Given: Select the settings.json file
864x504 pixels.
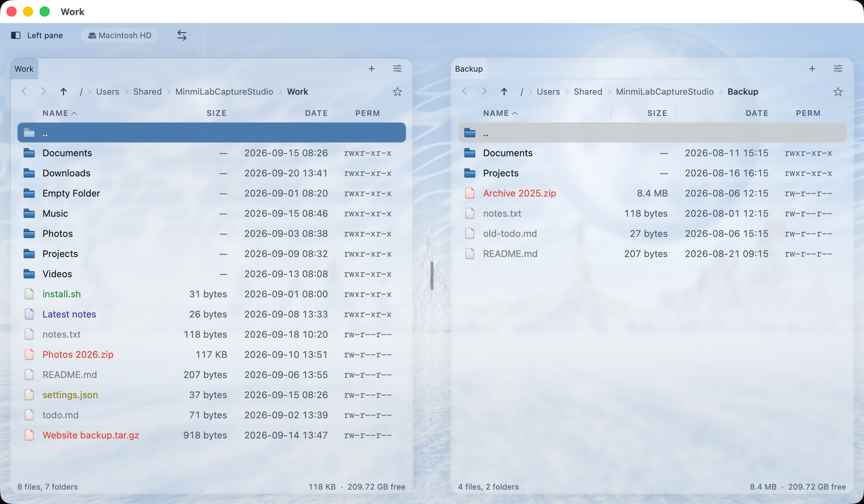Looking at the screenshot, I should pyautogui.click(x=212, y=395).
